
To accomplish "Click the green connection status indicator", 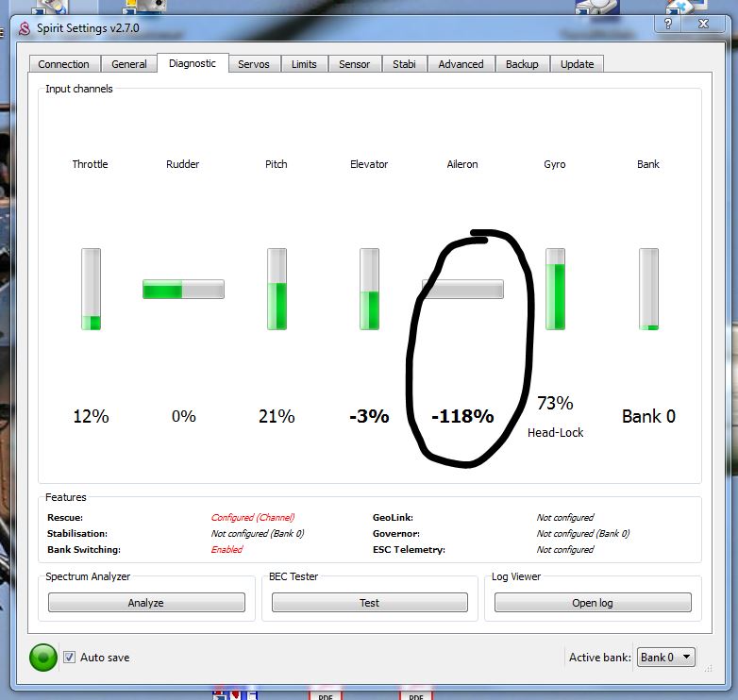I will point(43,657).
